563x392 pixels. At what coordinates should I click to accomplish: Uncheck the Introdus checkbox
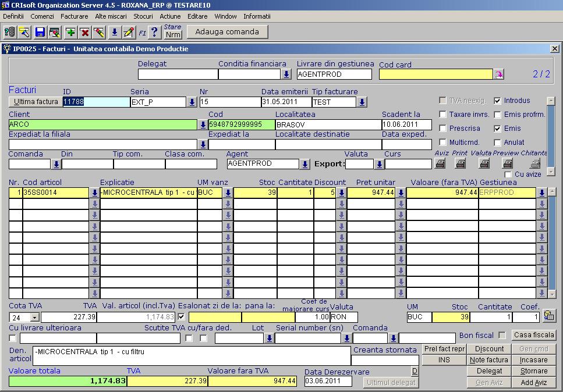pos(497,101)
